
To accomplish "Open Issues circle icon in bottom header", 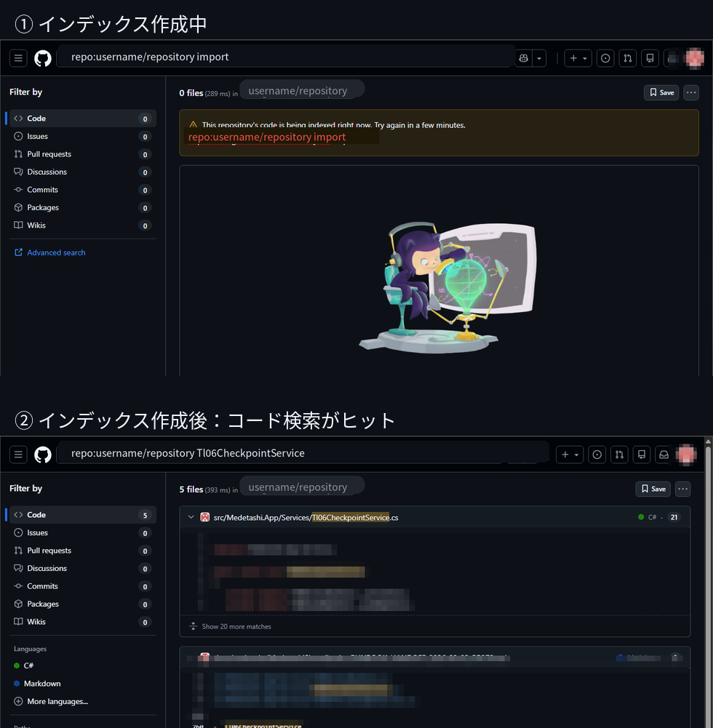I will point(597,455).
